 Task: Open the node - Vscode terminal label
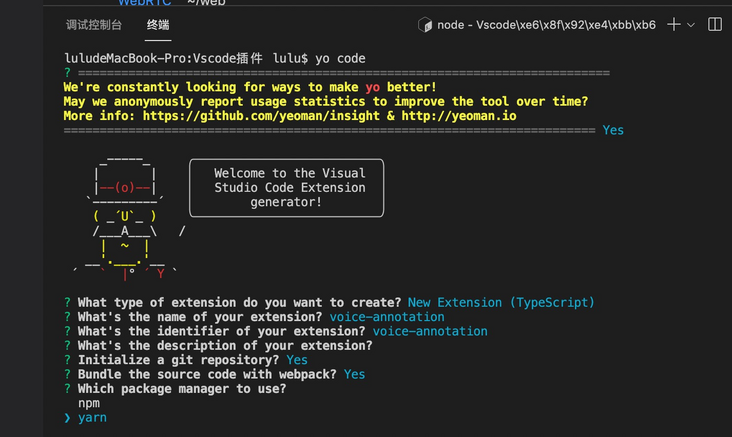pos(546,25)
